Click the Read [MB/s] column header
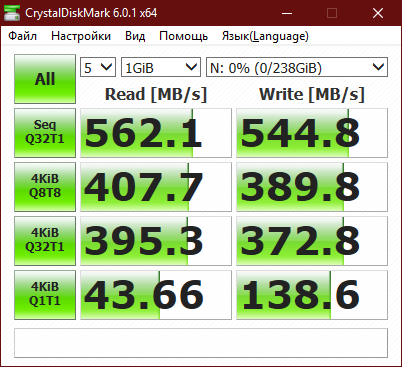 click(156, 94)
